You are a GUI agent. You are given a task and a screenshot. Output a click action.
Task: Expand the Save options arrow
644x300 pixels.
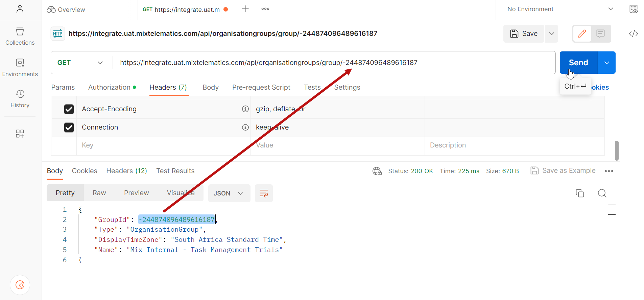coord(552,33)
